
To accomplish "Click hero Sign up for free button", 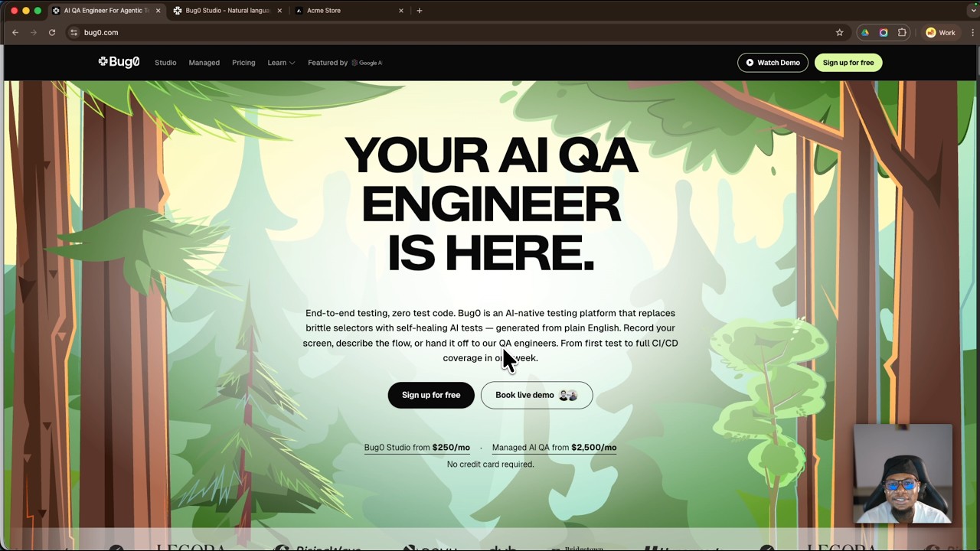I will [x=431, y=395].
